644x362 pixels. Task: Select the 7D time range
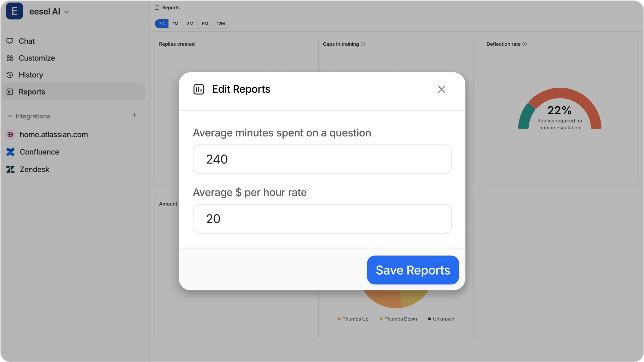coord(162,24)
